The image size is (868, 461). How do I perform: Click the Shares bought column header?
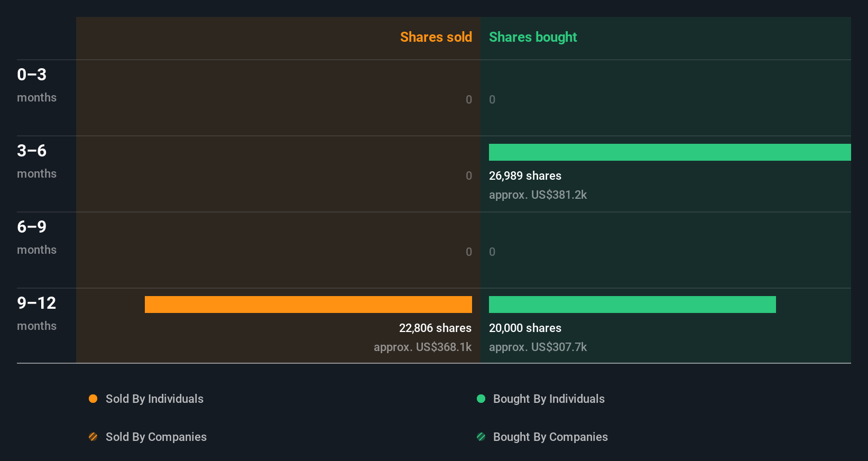(x=533, y=37)
